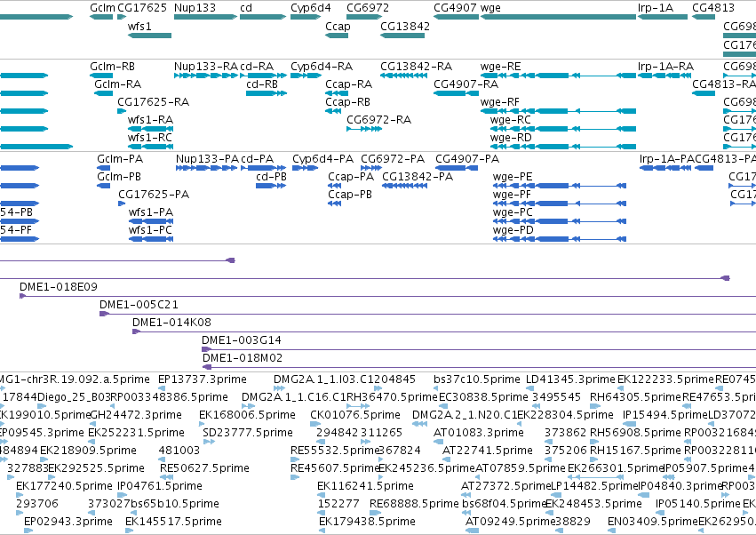The image size is (756, 535).
Task: Click the Cyp6d4 gene label
Action: point(311,8)
